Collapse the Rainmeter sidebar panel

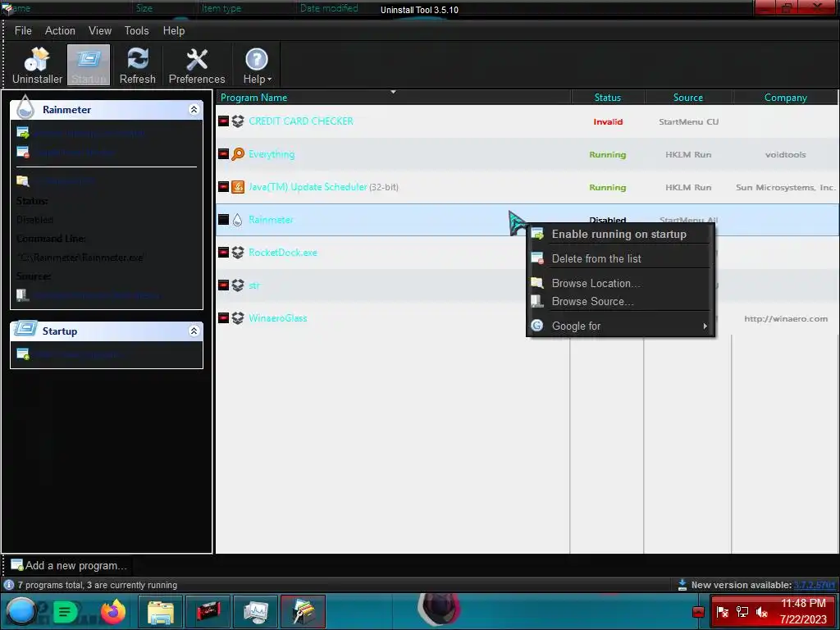[x=194, y=109]
